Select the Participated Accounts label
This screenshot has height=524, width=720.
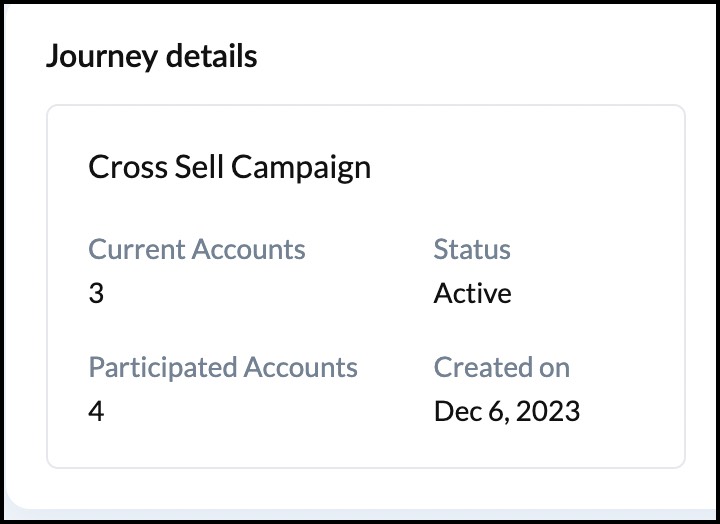point(223,367)
